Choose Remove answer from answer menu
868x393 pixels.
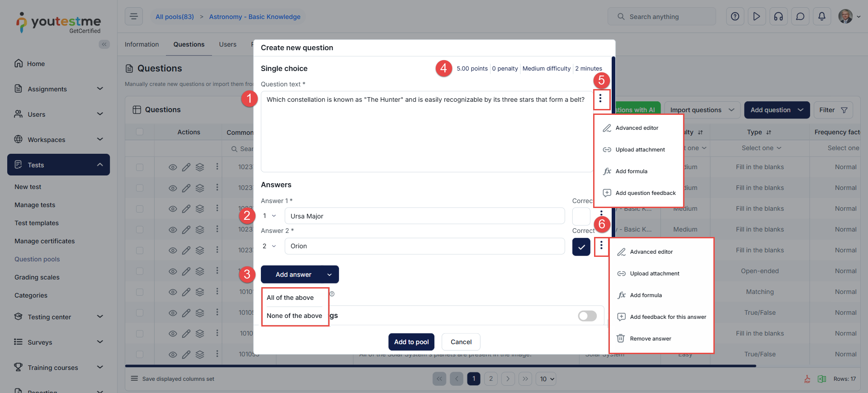pos(650,339)
